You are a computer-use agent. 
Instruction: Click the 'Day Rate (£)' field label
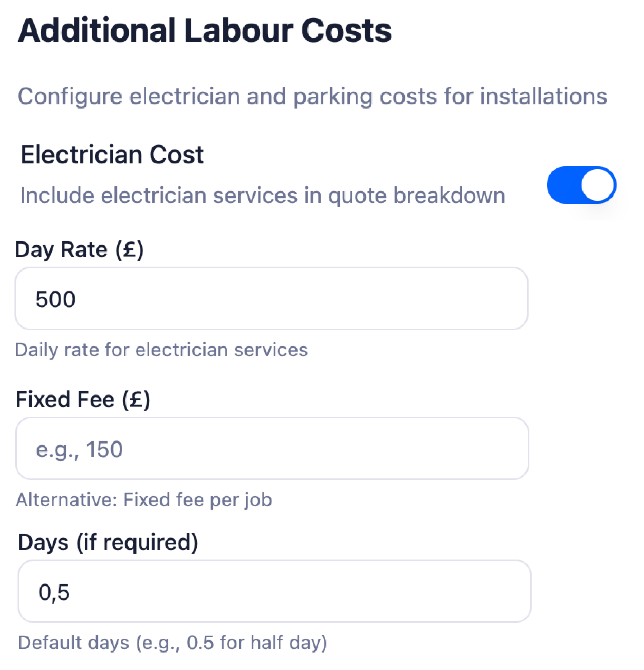79,250
